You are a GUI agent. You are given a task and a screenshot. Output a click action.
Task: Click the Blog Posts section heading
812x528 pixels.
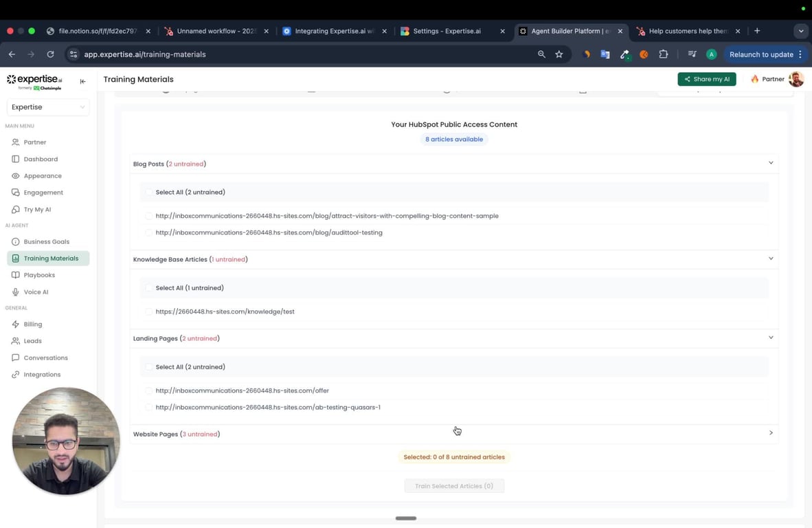pos(170,164)
